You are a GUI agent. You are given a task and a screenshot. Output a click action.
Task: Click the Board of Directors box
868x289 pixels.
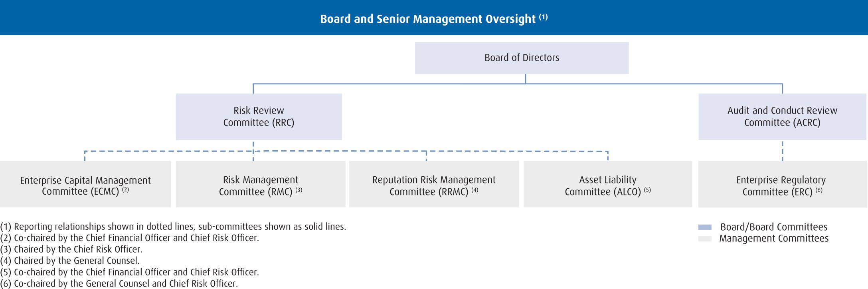click(522, 58)
